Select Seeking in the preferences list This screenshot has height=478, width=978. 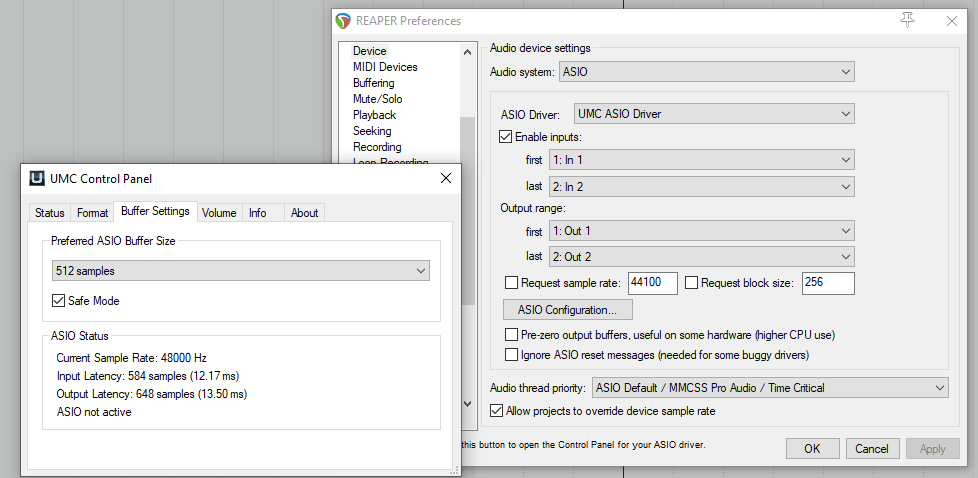pos(372,131)
